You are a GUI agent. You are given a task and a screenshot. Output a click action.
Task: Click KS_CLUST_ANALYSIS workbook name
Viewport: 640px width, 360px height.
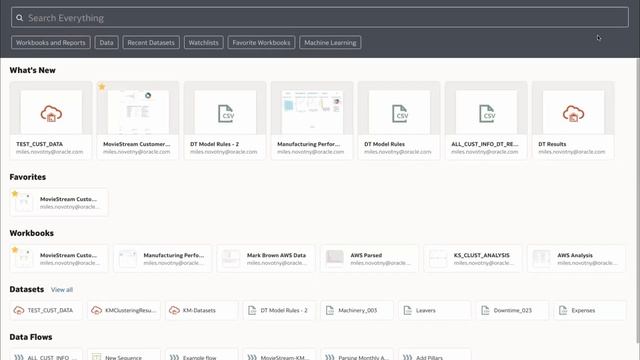click(482, 255)
